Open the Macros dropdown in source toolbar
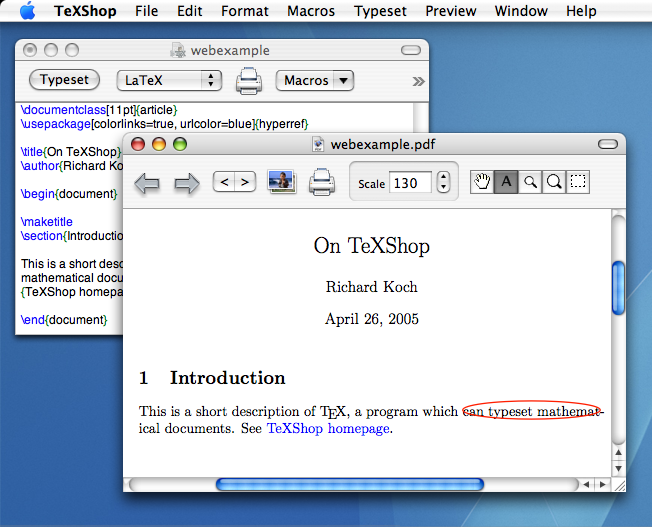The height and width of the screenshot is (527, 652). 315,80
